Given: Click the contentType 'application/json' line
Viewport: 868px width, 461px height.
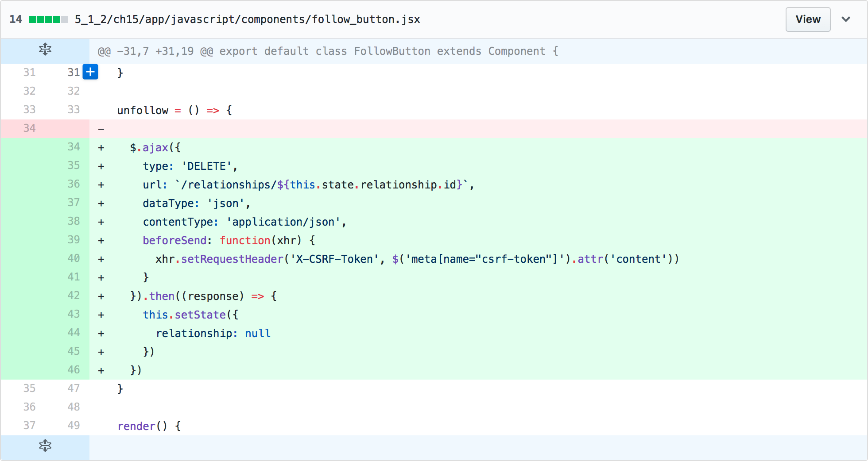Looking at the screenshot, I should [244, 222].
